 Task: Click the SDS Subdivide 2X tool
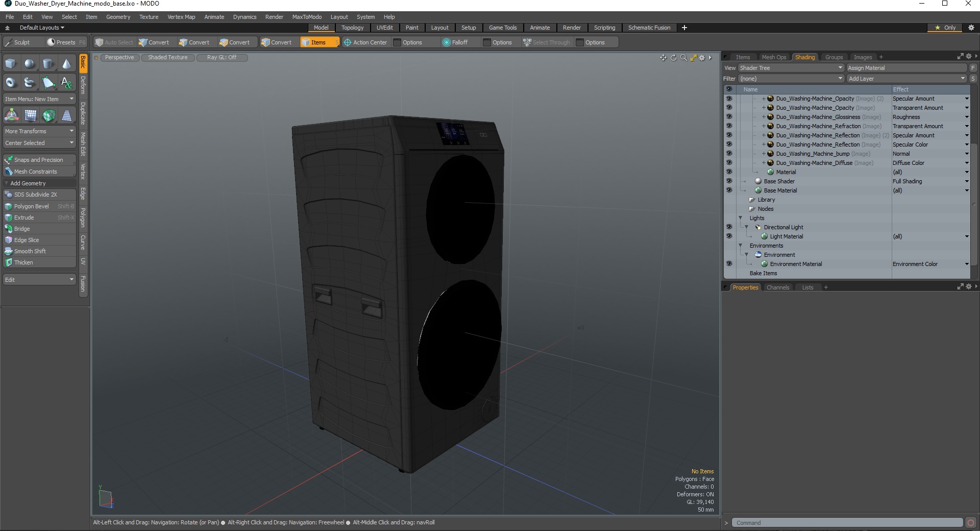pos(39,195)
